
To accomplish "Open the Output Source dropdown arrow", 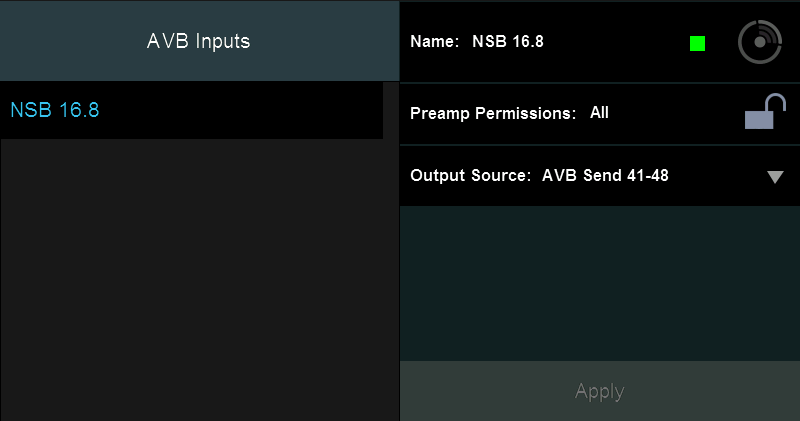I will click(x=775, y=177).
